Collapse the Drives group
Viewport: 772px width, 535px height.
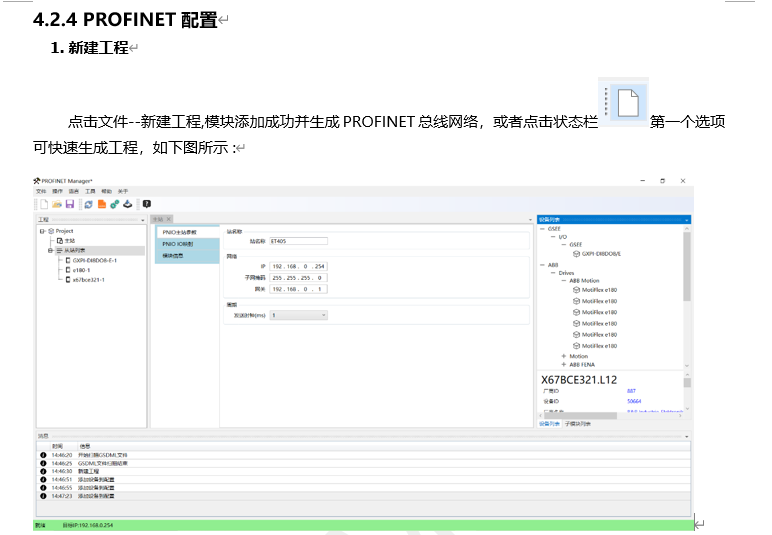pyautogui.click(x=553, y=273)
